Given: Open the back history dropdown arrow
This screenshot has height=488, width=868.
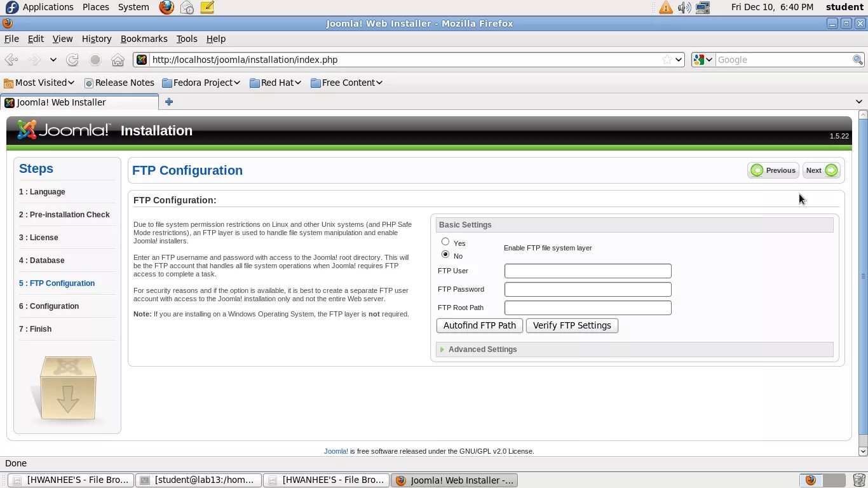Looking at the screenshot, I should (x=53, y=60).
